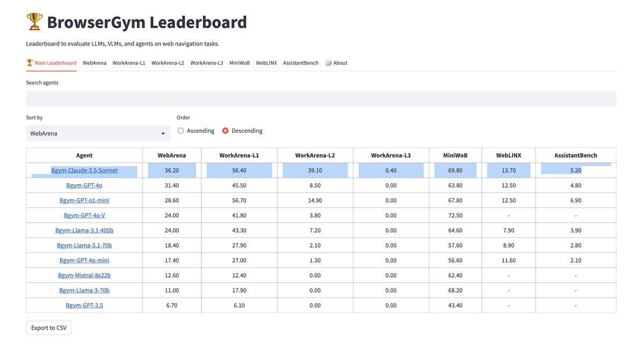Click the WorkArena-L3 column header

click(x=391, y=155)
